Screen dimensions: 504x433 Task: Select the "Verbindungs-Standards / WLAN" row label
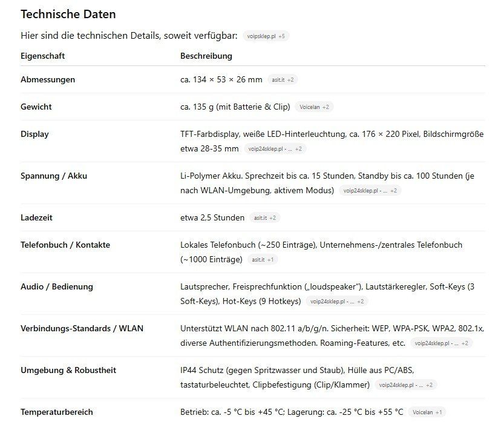(82, 328)
